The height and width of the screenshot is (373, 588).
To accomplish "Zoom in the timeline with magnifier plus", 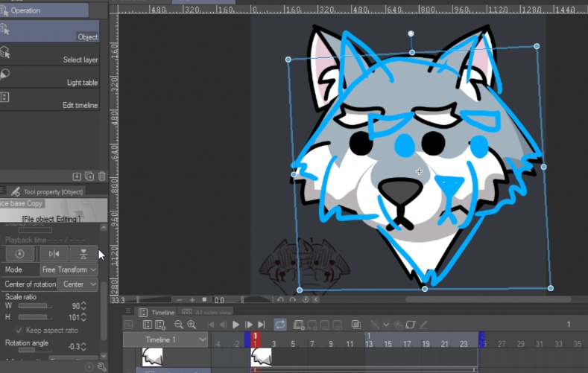I will point(192,325).
